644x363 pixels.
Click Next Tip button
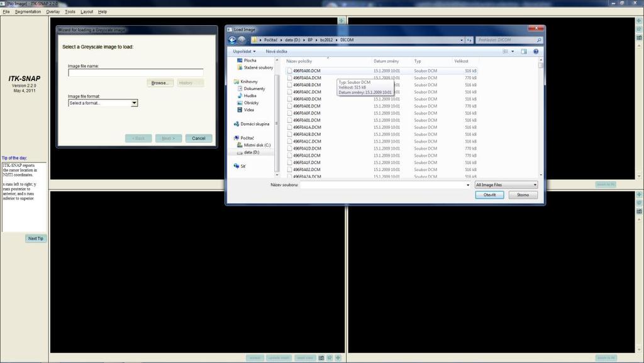pyautogui.click(x=36, y=238)
